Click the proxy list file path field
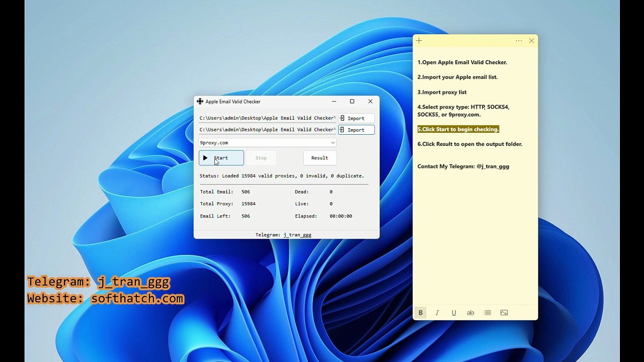Image resolution: width=644 pixels, height=362 pixels. tap(267, 130)
